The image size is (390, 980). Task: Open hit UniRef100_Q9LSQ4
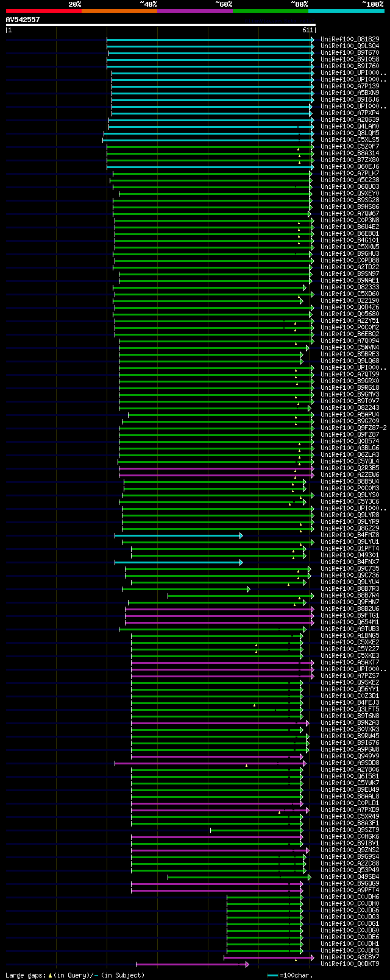(350, 46)
